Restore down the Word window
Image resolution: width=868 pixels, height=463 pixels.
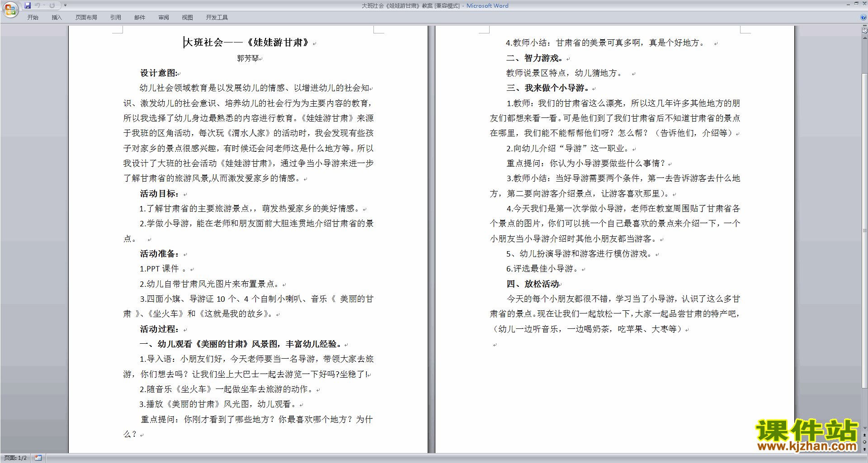(x=856, y=4)
